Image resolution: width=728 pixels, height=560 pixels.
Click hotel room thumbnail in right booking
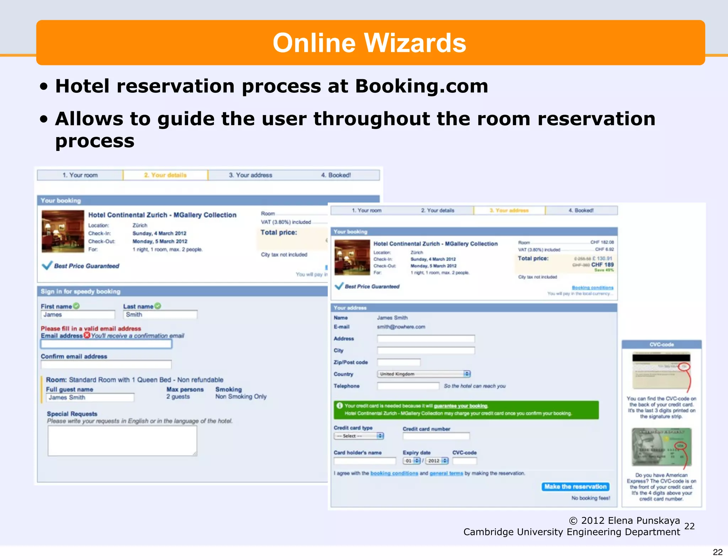click(x=352, y=257)
